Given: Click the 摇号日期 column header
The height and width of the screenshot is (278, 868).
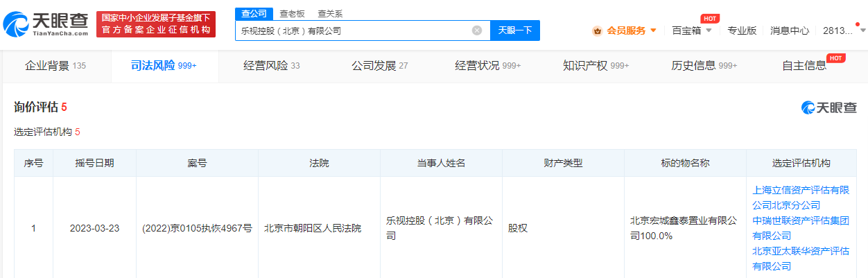Looking at the screenshot, I should tap(95, 163).
